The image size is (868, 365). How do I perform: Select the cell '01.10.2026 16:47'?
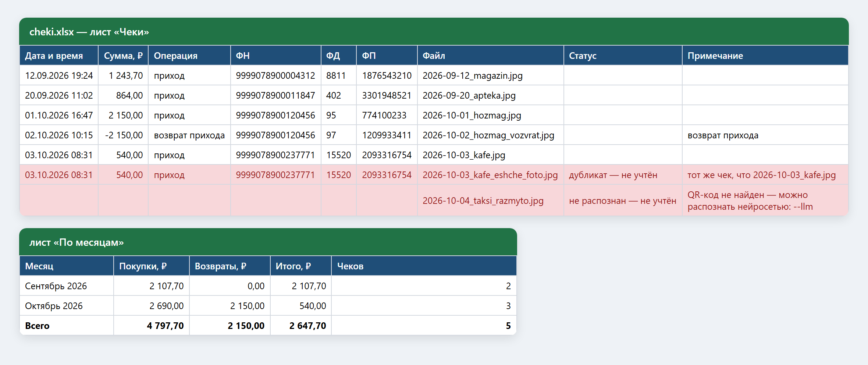59,115
